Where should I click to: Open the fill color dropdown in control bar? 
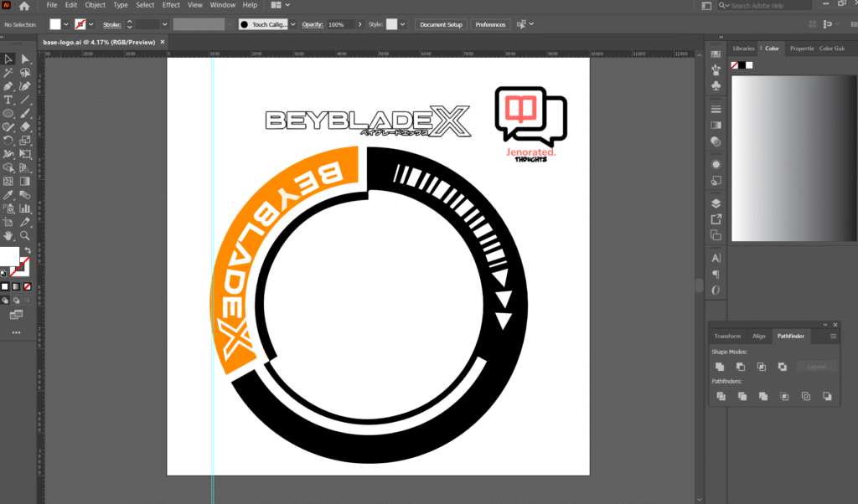[65, 24]
